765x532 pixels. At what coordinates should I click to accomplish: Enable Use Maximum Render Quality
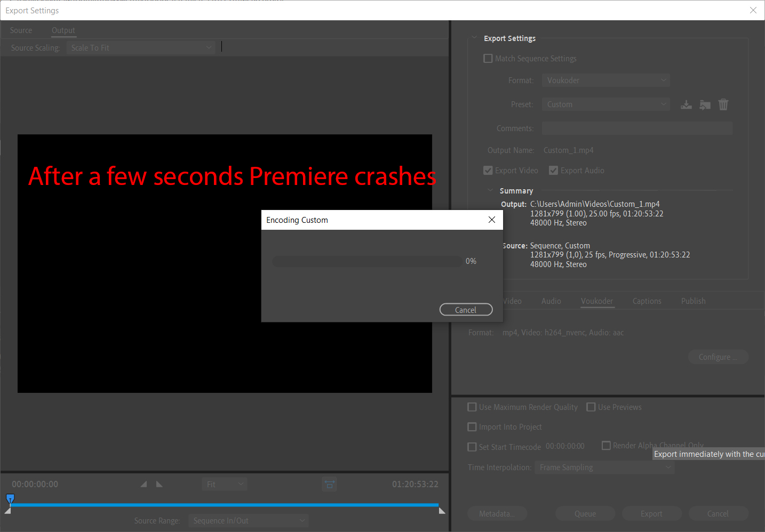pos(472,407)
